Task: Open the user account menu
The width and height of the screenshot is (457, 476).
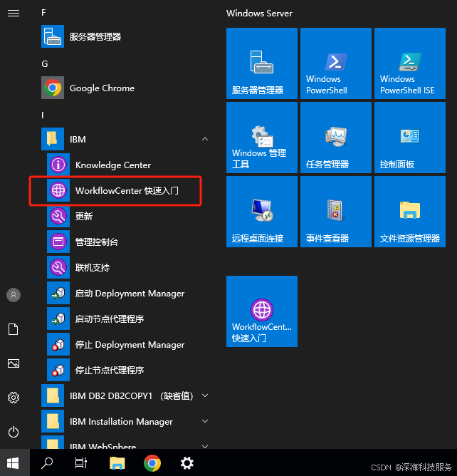Action: 14,295
